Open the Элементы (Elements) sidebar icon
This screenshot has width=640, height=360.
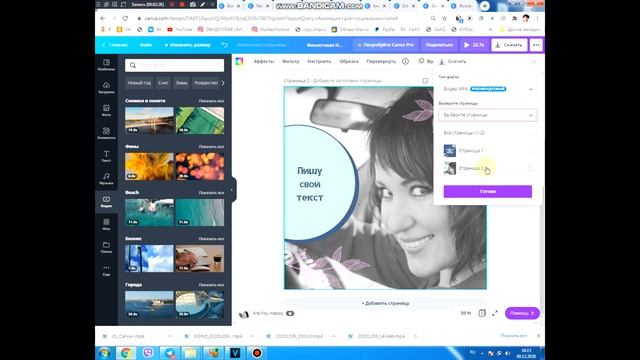(x=106, y=133)
